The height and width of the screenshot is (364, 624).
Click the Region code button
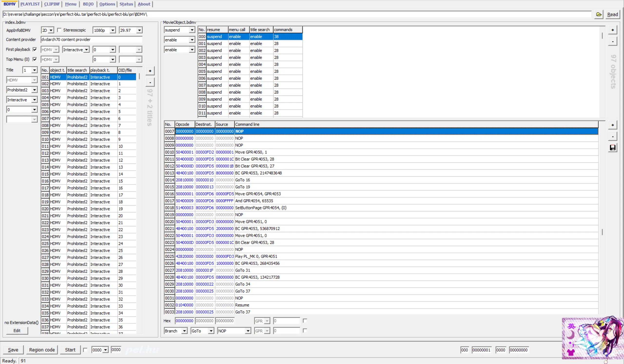coord(42,350)
